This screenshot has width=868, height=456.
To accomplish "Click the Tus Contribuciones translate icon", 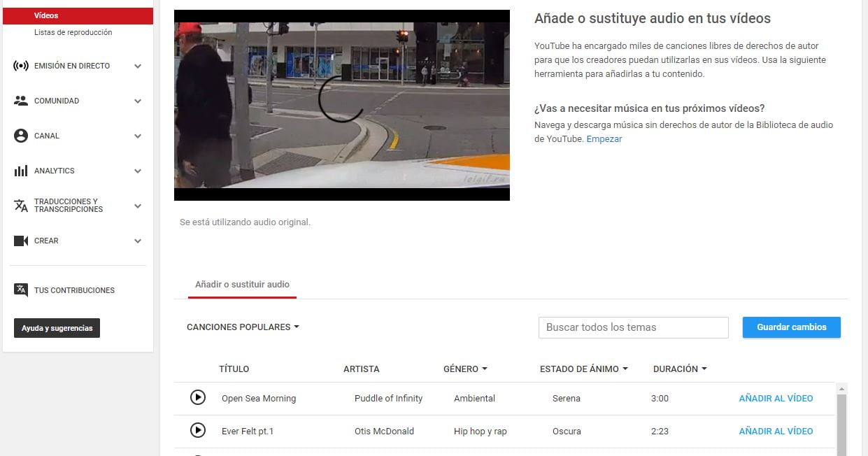I will pos(21,290).
